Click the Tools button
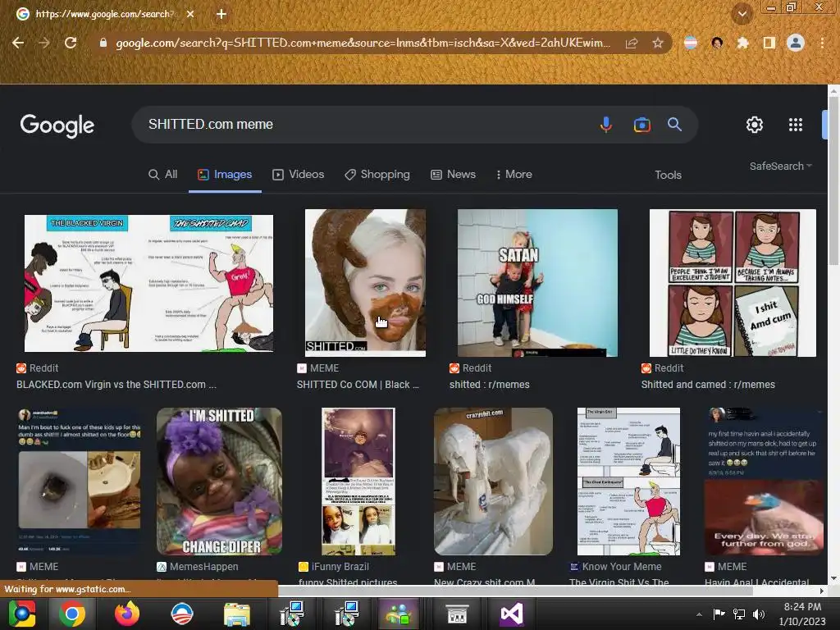The width and height of the screenshot is (840, 630). tap(668, 176)
